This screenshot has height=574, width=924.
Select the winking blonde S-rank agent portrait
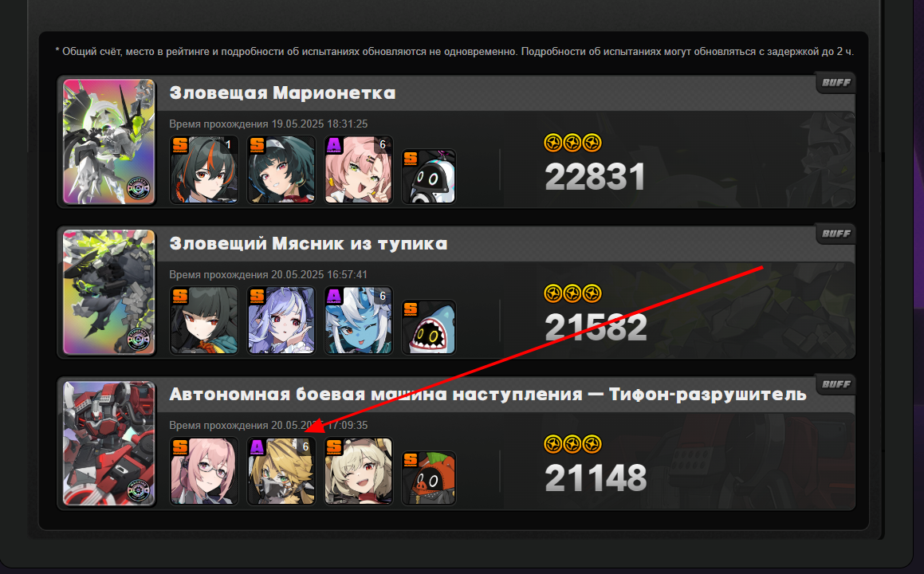click(358, 471)
